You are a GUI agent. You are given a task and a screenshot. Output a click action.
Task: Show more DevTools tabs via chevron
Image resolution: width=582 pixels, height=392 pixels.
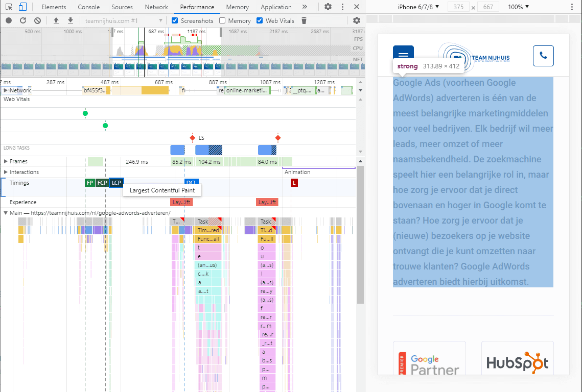305,7
